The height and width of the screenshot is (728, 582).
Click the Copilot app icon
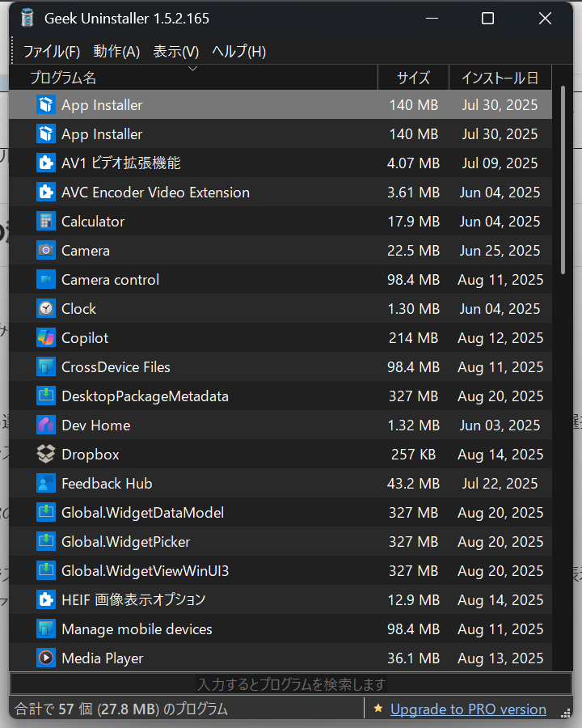point(46,338)
